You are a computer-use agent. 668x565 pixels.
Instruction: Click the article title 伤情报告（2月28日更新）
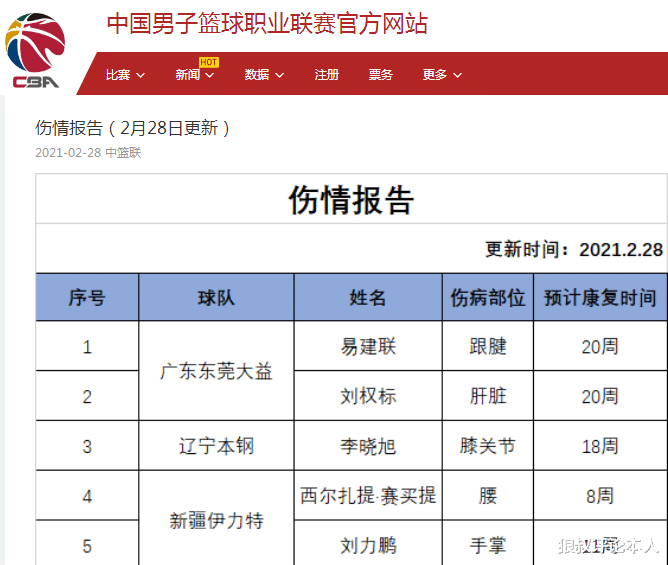click(133, 128)
